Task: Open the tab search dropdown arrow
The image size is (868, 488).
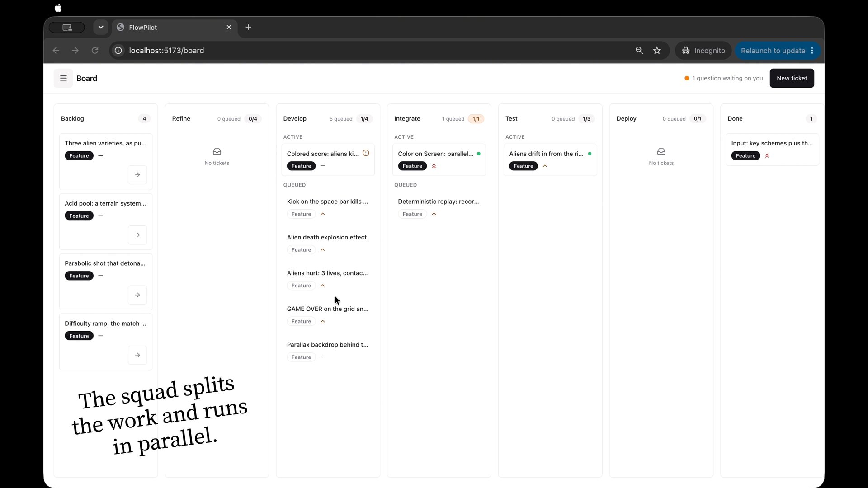Action: tap(101, 27)
